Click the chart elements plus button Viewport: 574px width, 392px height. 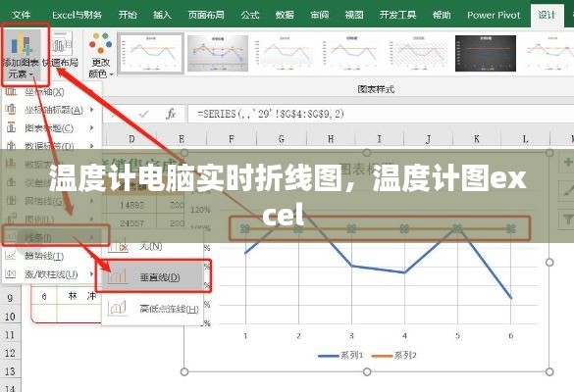[x=567, y=162]
